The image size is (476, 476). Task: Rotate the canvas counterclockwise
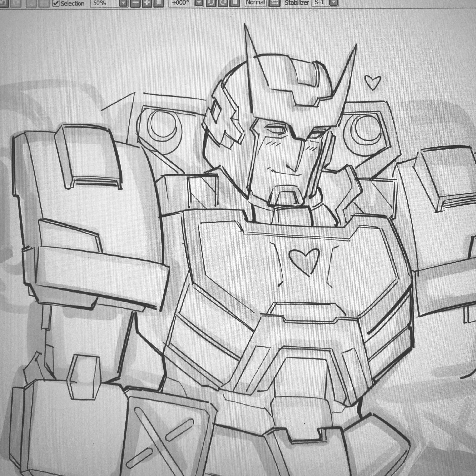211,3
